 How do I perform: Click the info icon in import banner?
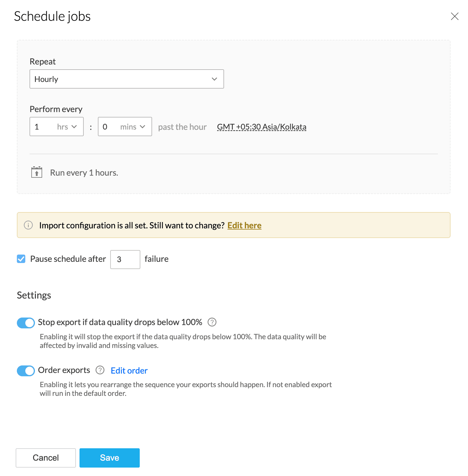(28, 225)
